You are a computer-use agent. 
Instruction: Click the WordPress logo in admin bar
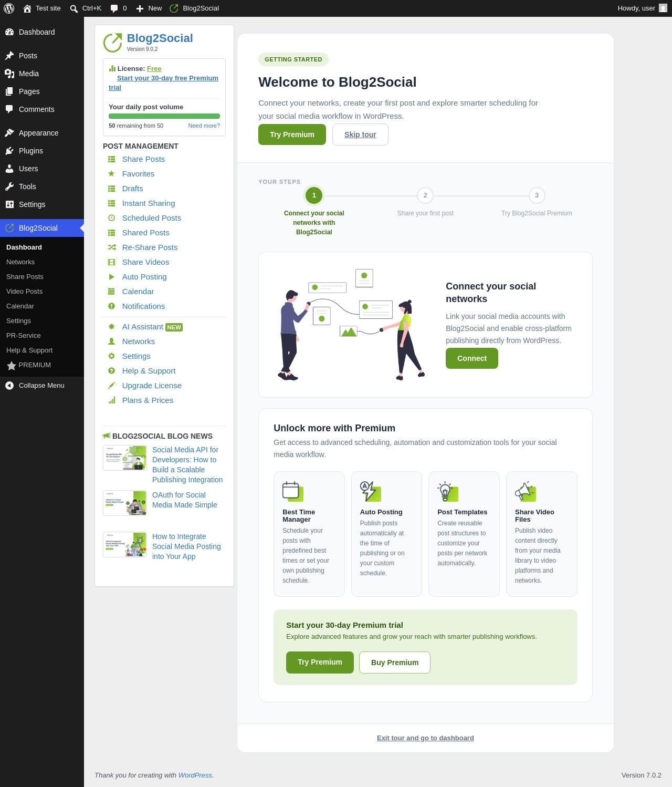tap(9, 8)
